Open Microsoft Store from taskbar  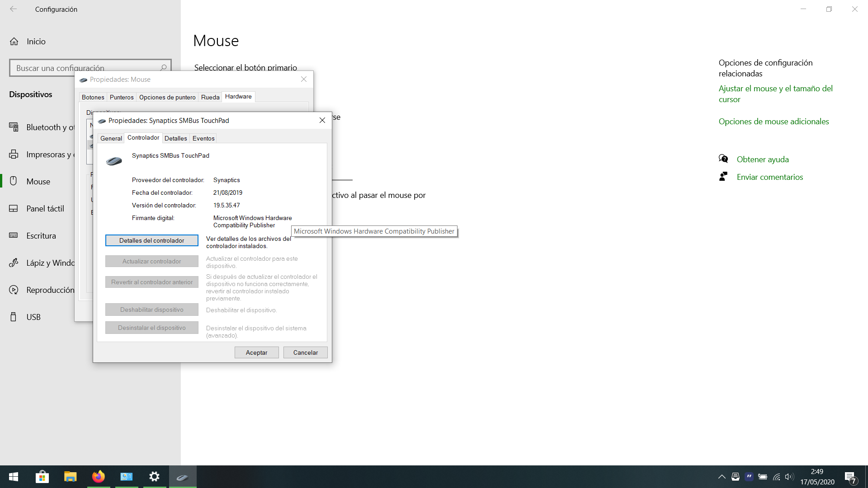[x=42, y=477]
